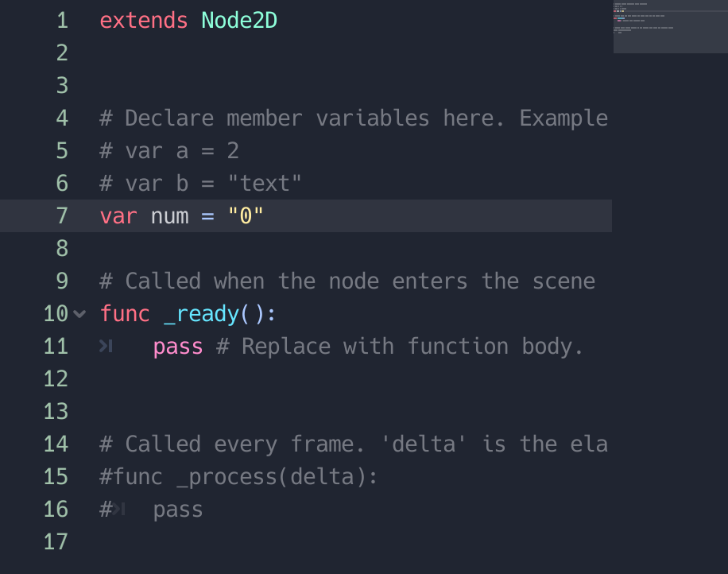This screenshot has height=574, width=728.
Task: Click the extends keyword on line 1
Action: pos(144,21)
